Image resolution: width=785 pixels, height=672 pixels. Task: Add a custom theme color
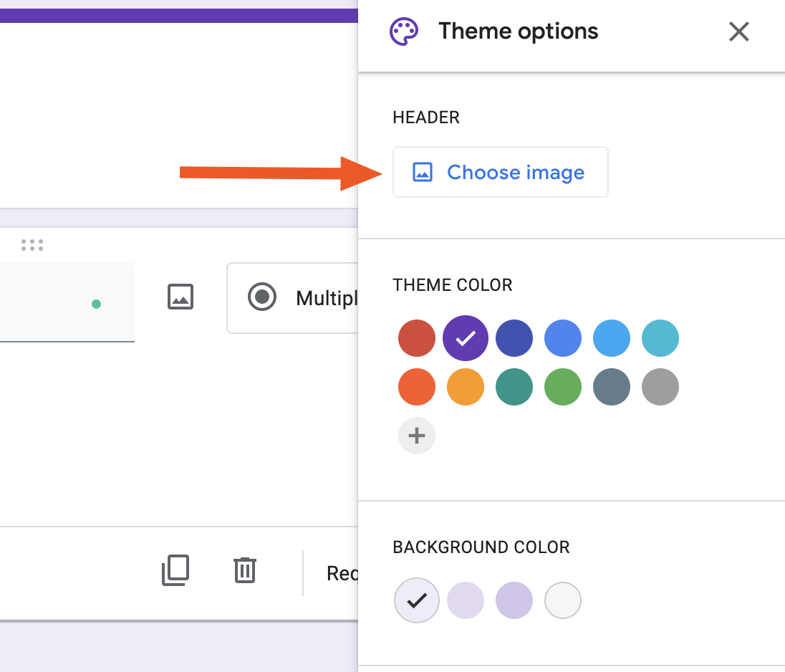(x=417, y=436)
